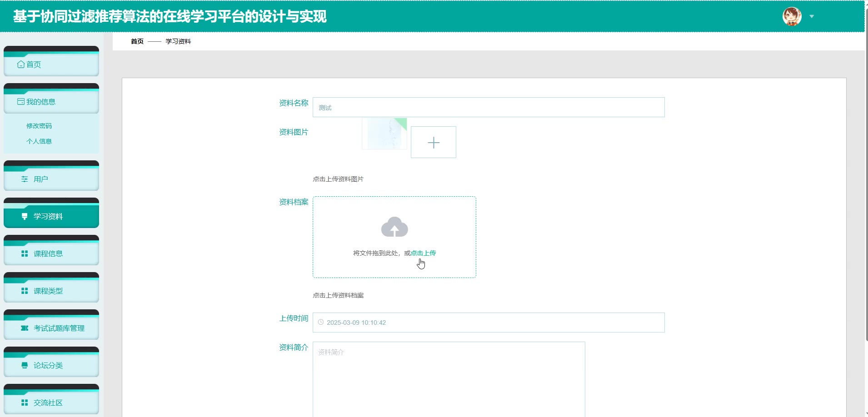Click the 点击上传资料图片 hint text
Screen dimensions: 868x417
[x=338, y=179]
